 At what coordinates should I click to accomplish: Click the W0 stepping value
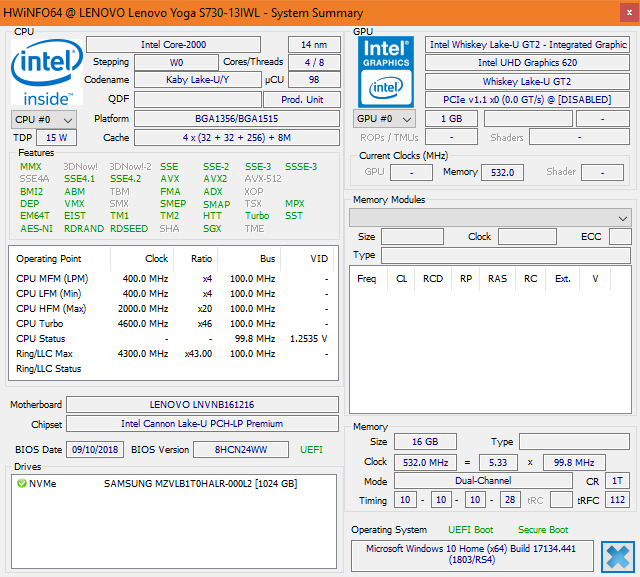pos(176,62)
